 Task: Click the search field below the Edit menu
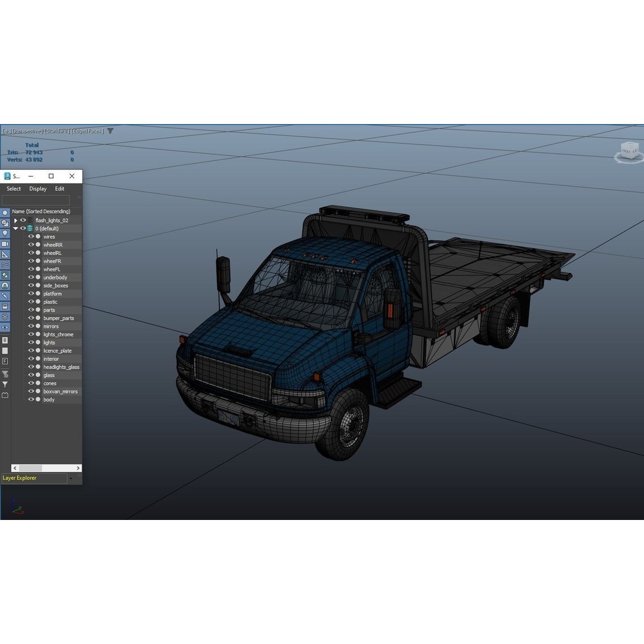36,201
